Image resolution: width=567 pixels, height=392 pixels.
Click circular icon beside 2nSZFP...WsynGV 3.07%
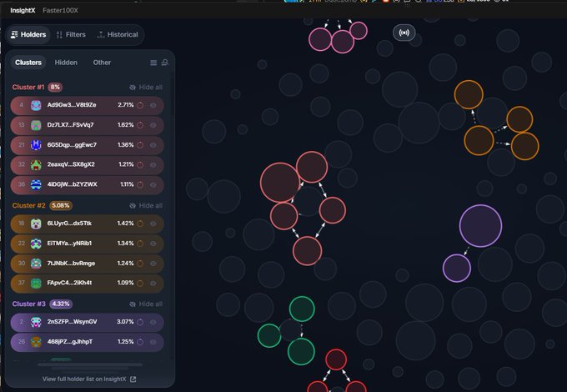[140, 322]
